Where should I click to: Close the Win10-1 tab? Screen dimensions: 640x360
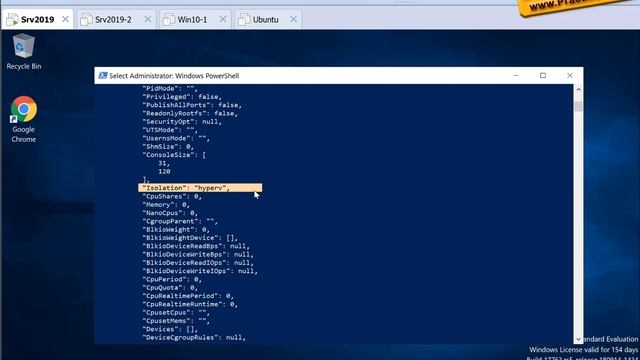point(223,19)
